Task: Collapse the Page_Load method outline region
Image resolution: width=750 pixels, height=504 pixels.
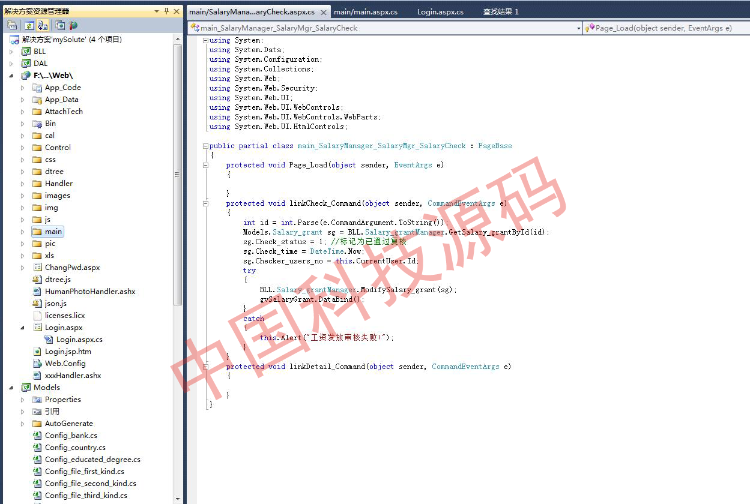Action: 205,165
